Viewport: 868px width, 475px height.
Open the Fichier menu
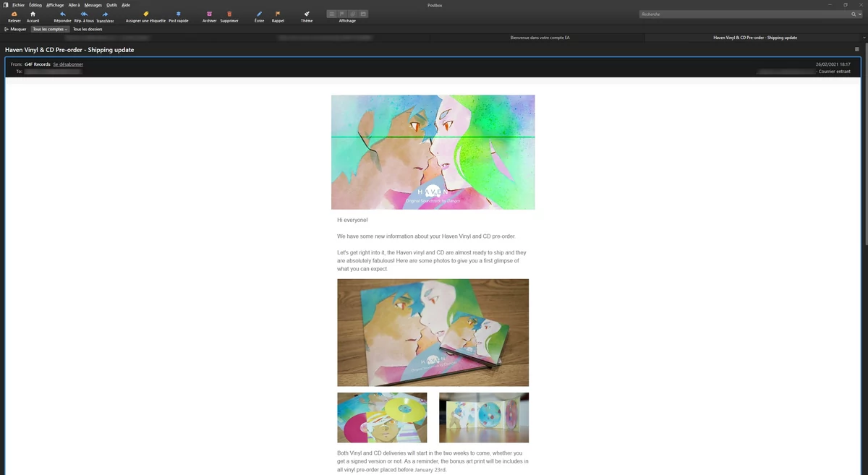pyautogui.click(x=18, y=5)
